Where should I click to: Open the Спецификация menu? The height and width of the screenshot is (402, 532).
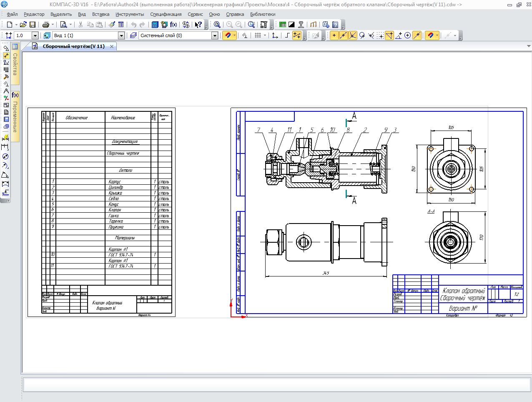(166, 14)
